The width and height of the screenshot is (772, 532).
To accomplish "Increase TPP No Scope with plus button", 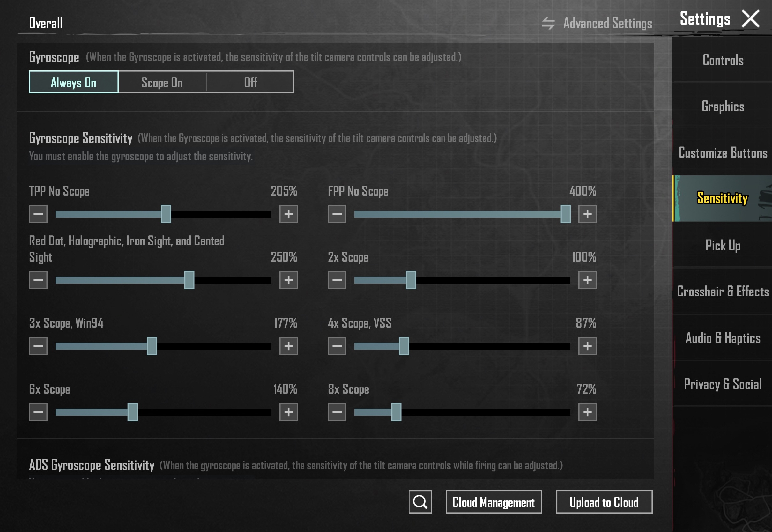I will pos(288,214).
